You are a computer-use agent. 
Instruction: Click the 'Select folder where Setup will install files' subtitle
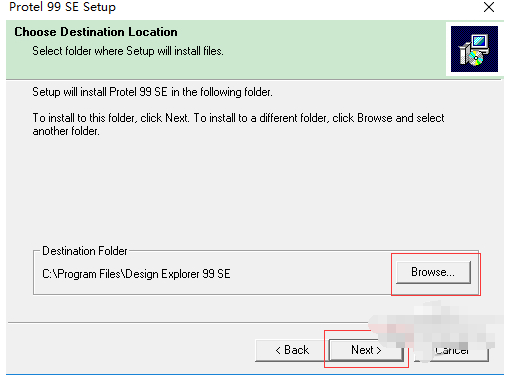click(x=128, y=51)
